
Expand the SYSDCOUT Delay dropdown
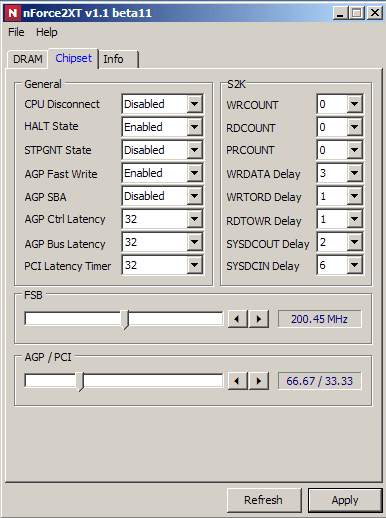[340, 242]
